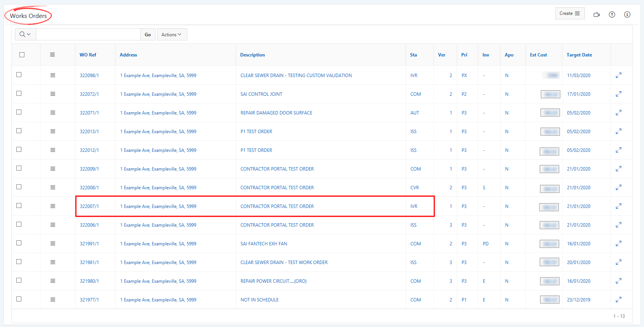Tick checkbox for order 321980/1
Screen dimensions: 644x327
pos(19,280)
